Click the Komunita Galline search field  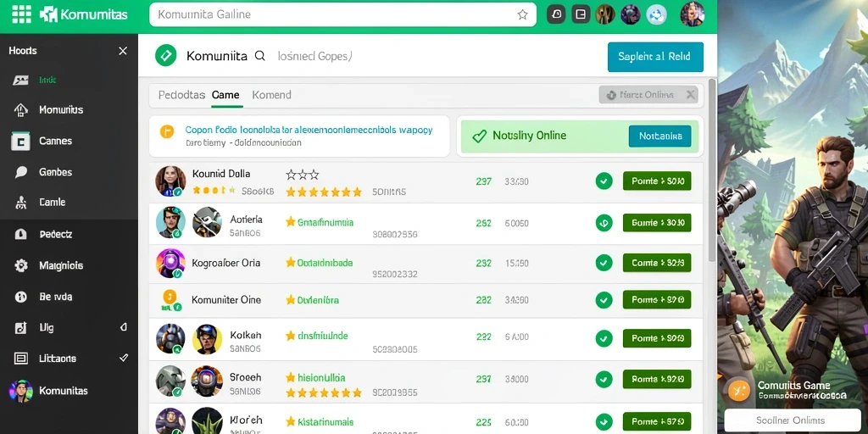342,15
